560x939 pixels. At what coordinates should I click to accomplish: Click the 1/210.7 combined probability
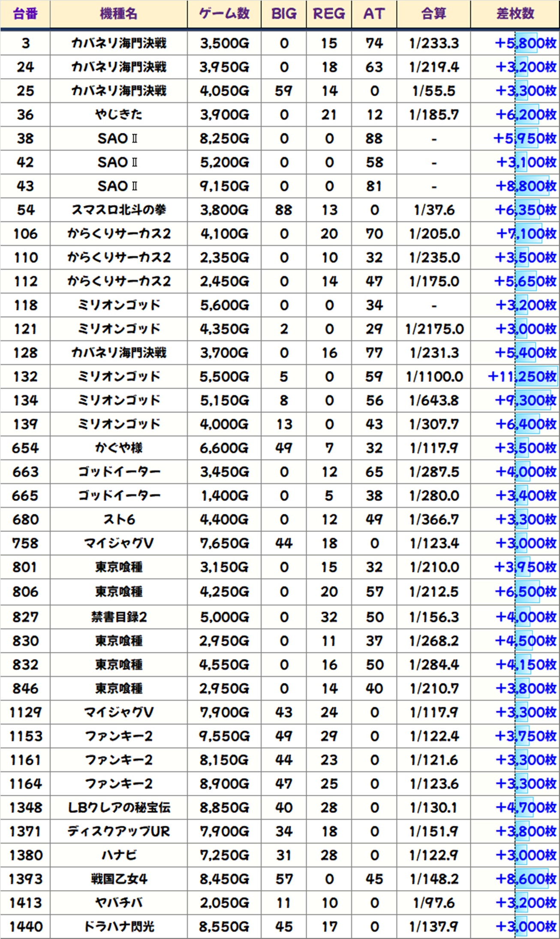coord(434,688)
